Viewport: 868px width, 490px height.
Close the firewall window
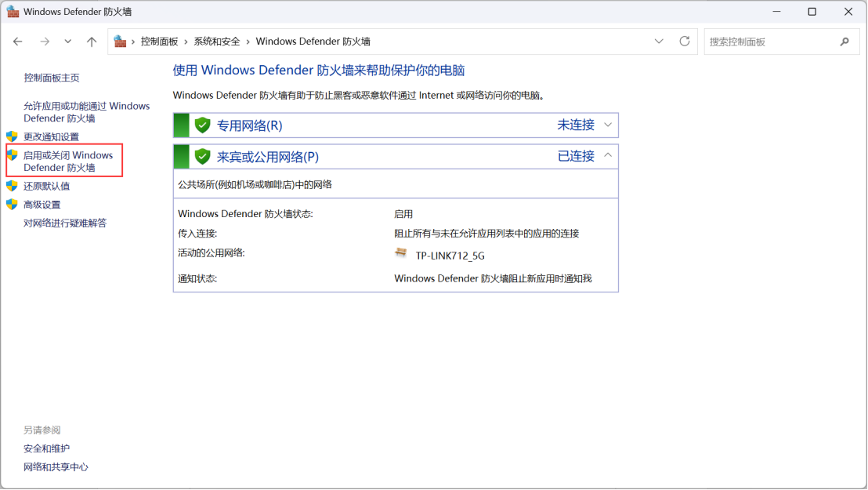point(848,12)
